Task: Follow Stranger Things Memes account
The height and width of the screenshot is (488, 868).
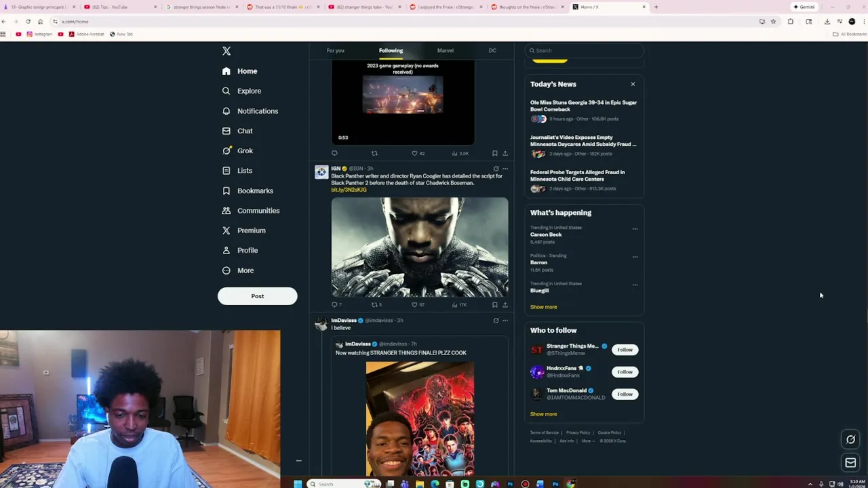Action: (625, 350)
